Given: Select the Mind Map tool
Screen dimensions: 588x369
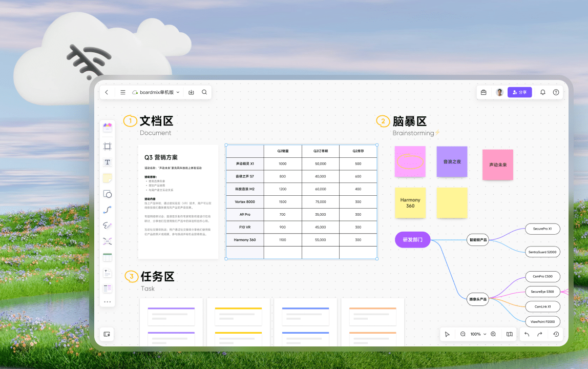Looking at the screenshot, I should 107,241.
